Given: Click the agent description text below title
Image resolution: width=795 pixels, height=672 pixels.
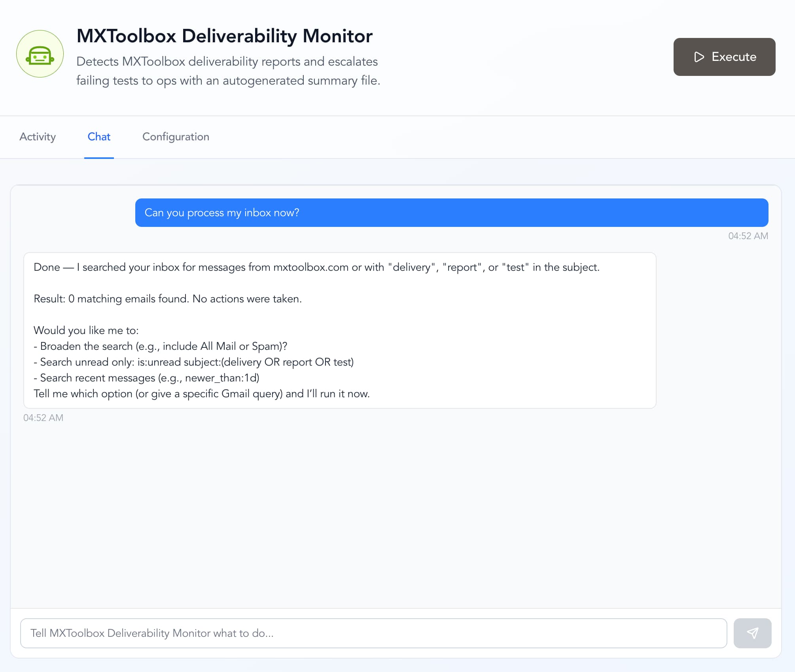Looking at the screenshot, I should point(228,71).
